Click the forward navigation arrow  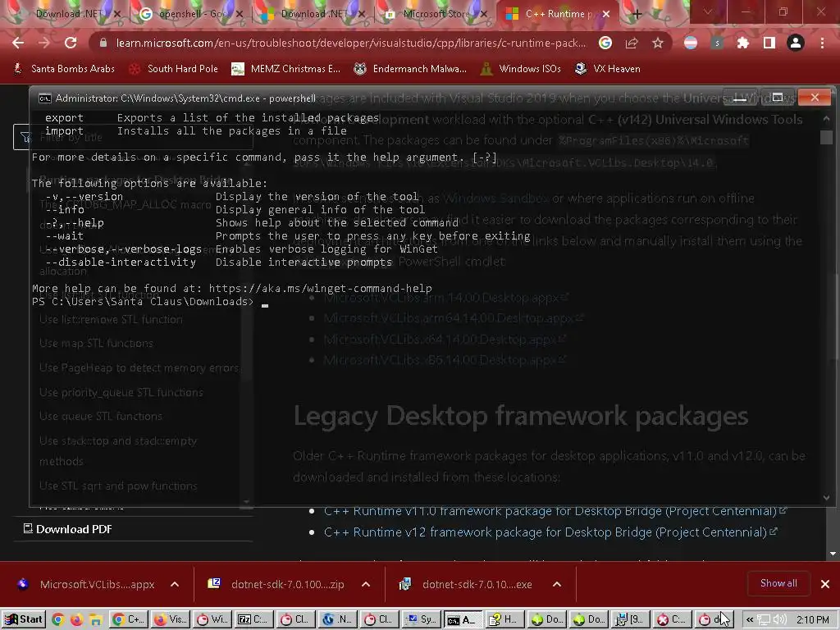(44, 43)
